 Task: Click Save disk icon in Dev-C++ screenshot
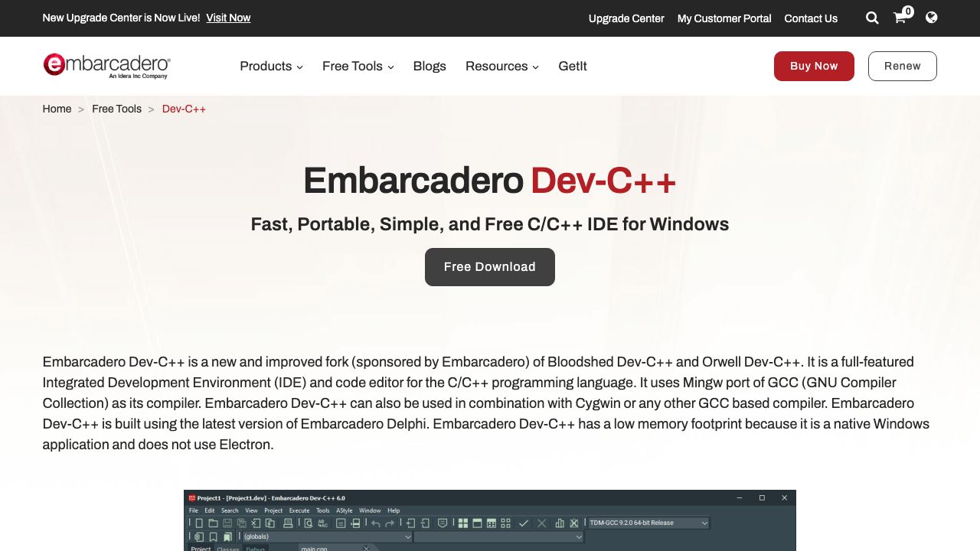[227, 523]
